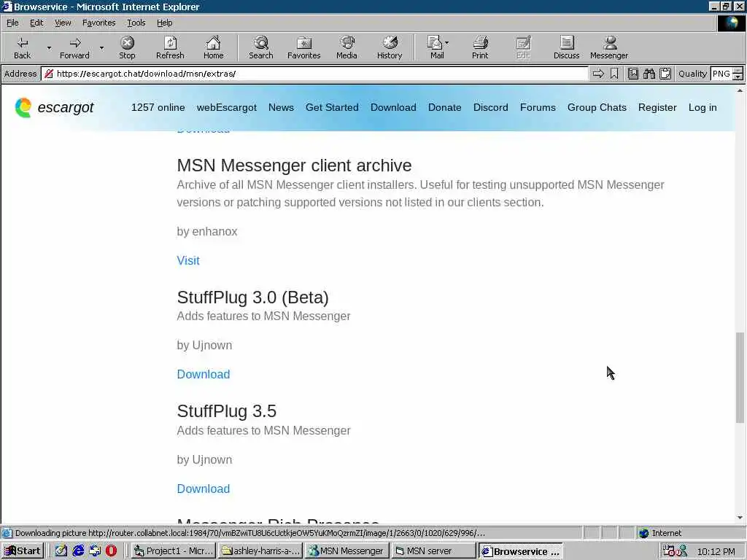Open Messenger from the toolbar
The width and height of the screenshot is (747, 560).
point(609,47)
